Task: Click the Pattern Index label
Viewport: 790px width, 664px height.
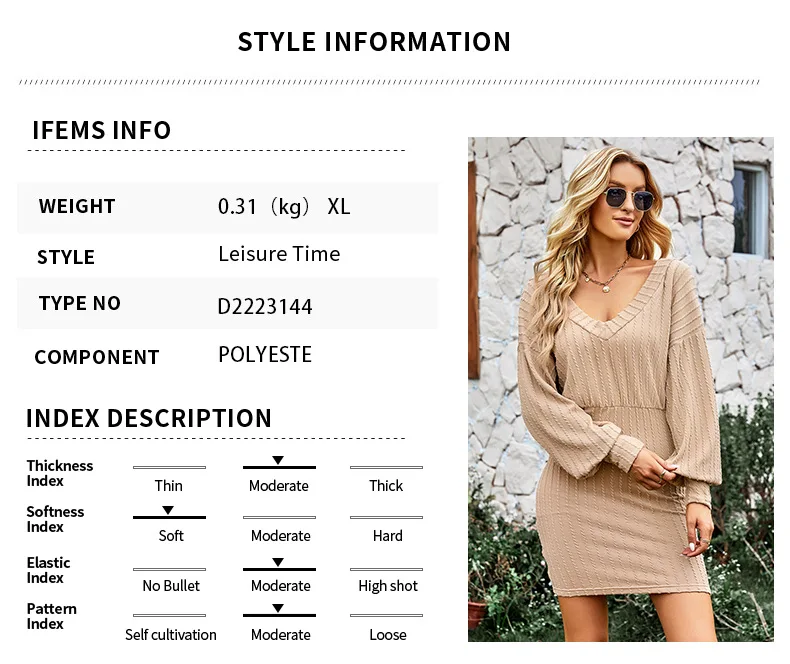Action: (x=51, y=616)
